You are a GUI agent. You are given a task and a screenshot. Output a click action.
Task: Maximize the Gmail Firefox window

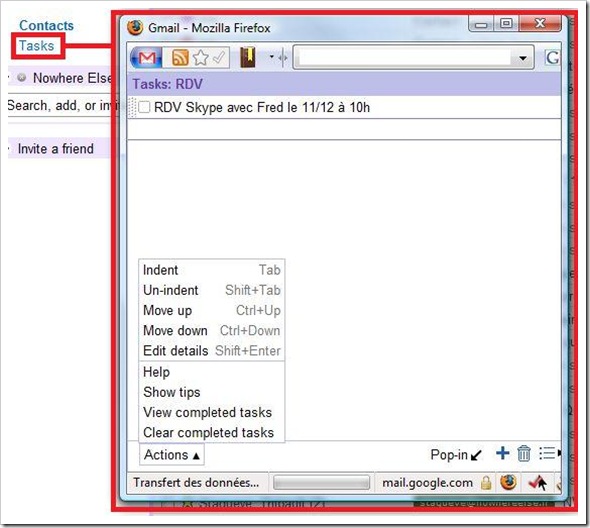coord(506,24)
